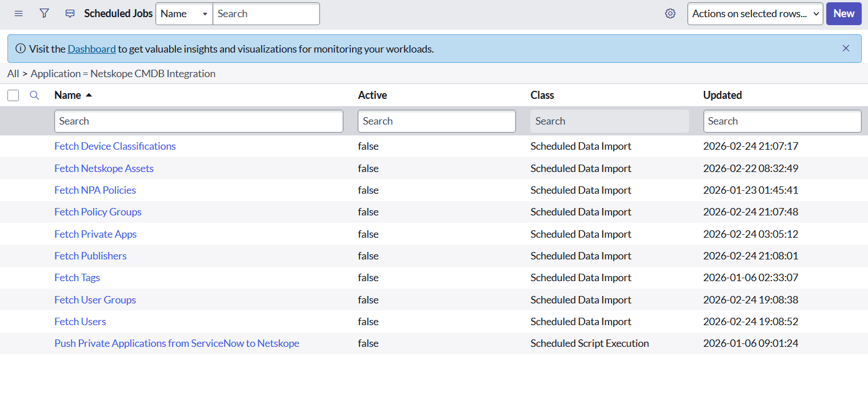Click updated value 2026-02-24 03:05:12

[750, 234]
